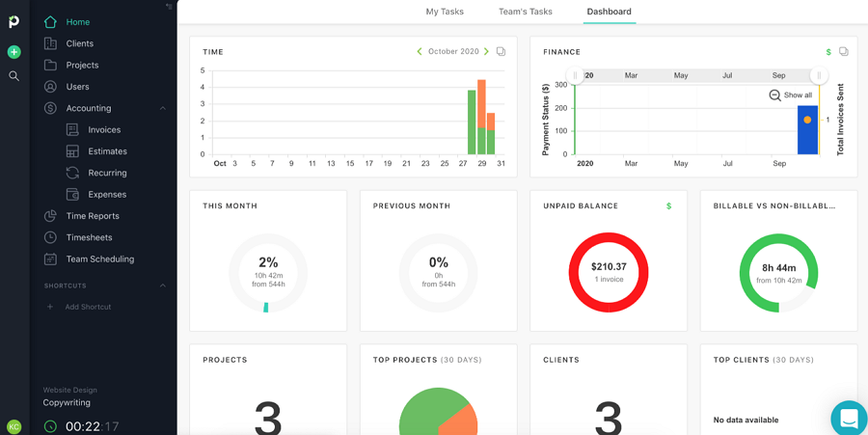Open Users section
868x435 pixels.
click(77, 87)
